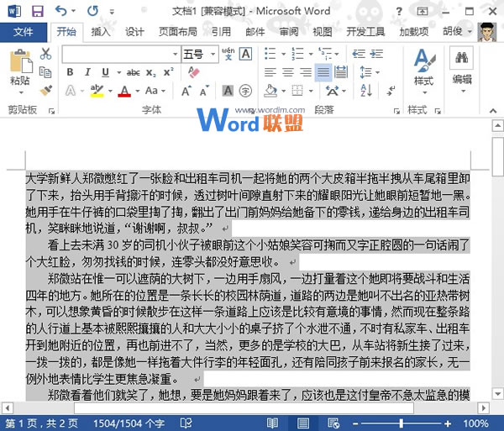Switch to the 引用 tab

tap(222, 32)
